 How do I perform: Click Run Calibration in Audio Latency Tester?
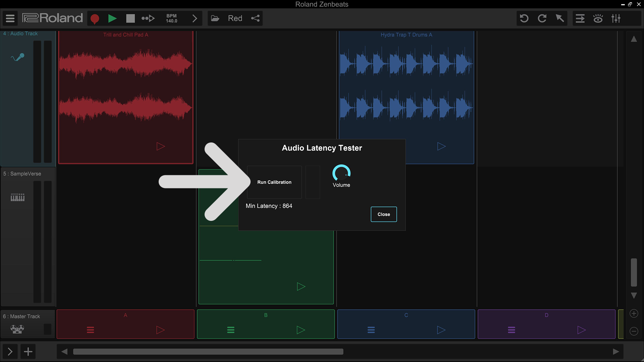click(x=274, y=182)
